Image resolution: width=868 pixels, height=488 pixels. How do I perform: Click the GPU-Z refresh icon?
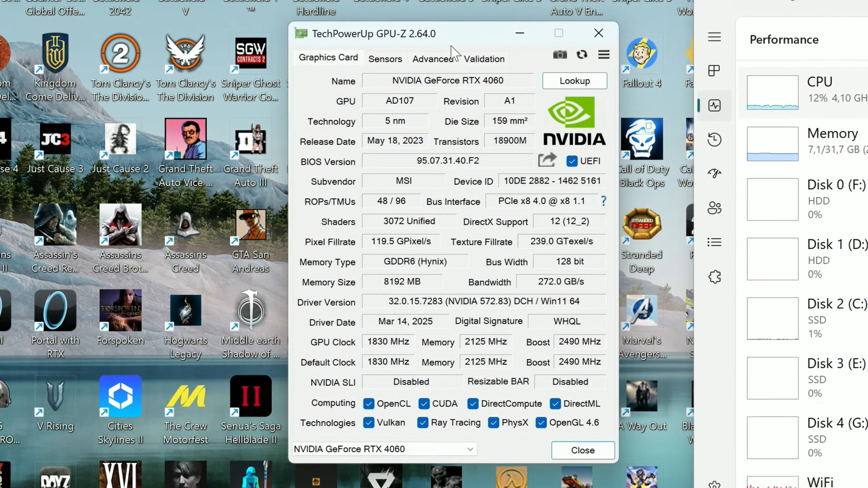[582, 55]
